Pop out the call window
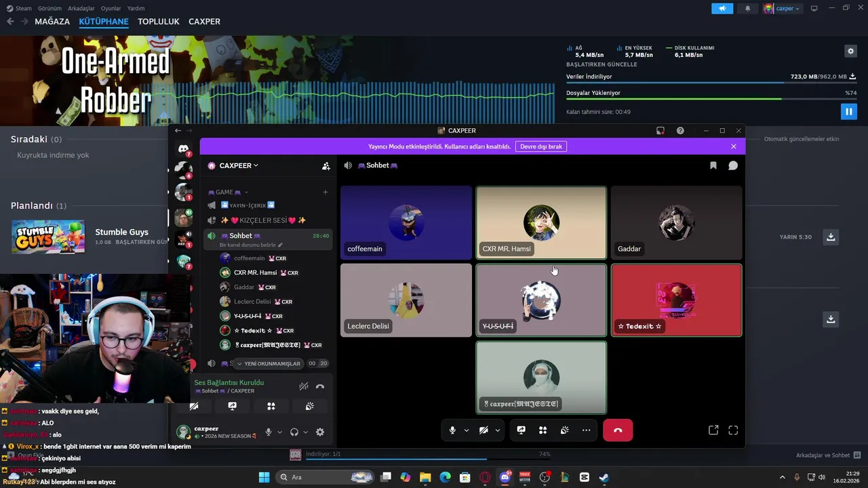 [713, 430]
